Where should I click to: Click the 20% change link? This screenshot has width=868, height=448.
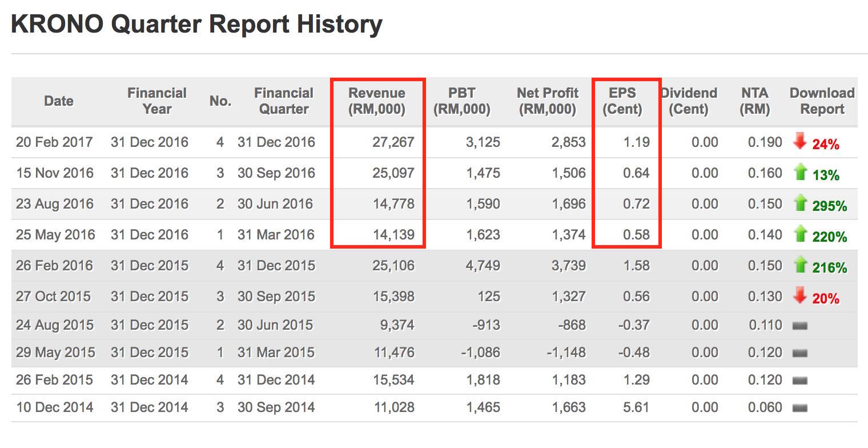826,298
